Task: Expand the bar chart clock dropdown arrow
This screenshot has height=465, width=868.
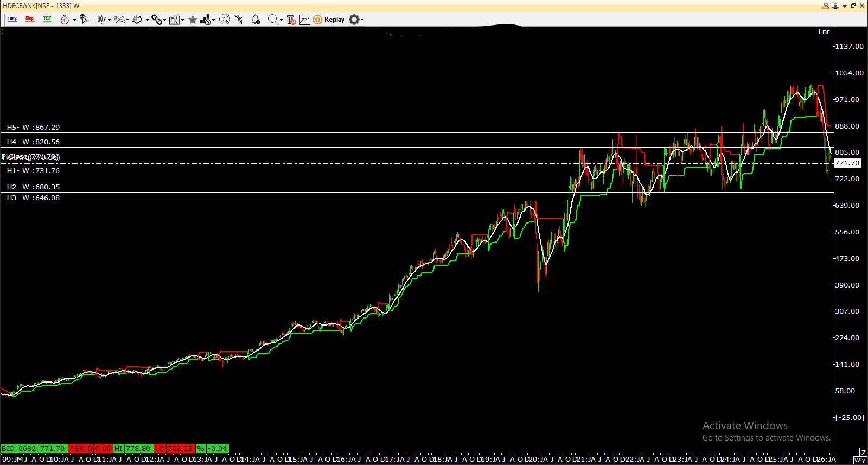Action: tap(214, 20)
